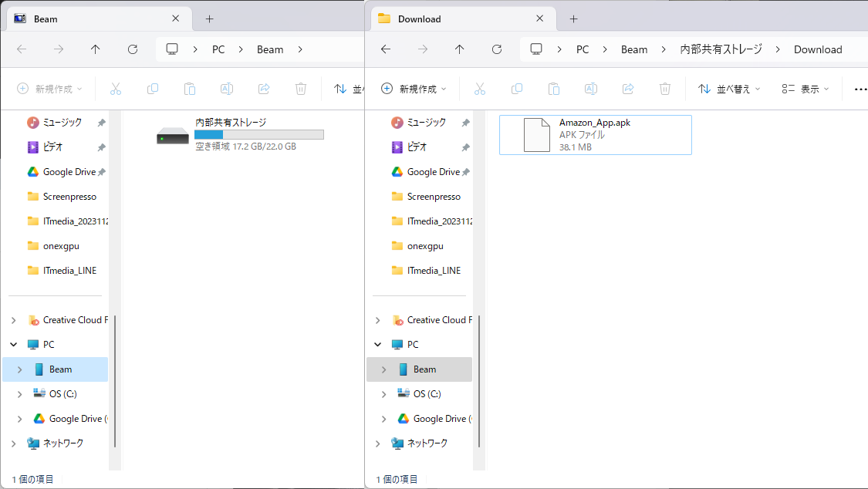Click Beam breadcrumb in Download window

[634, 49]
